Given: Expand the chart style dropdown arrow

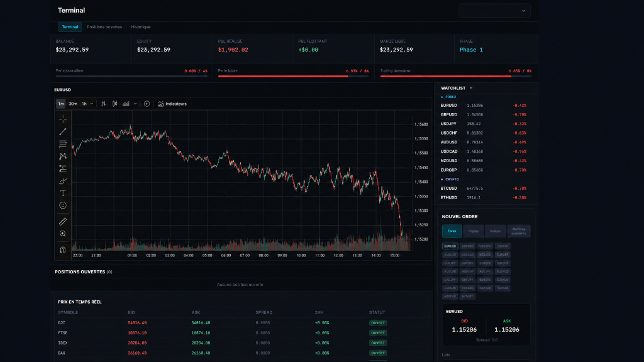Looking at the screenshot, I should click(x=135, y=104).
